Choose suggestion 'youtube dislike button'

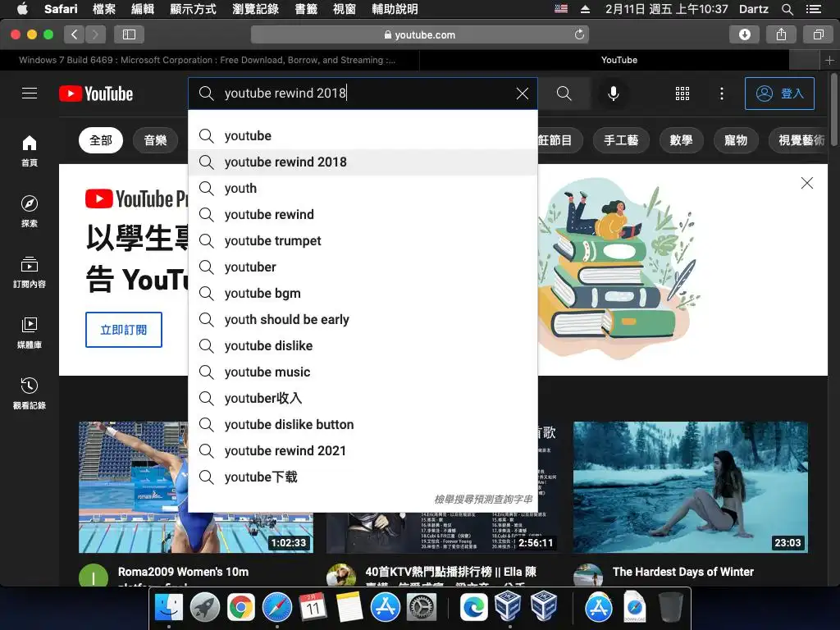click(363, 424)
